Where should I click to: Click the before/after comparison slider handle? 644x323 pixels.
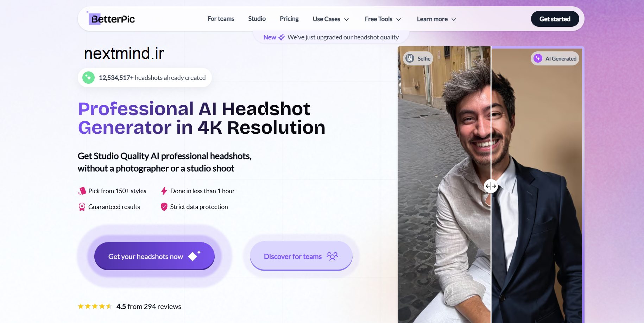491,186
